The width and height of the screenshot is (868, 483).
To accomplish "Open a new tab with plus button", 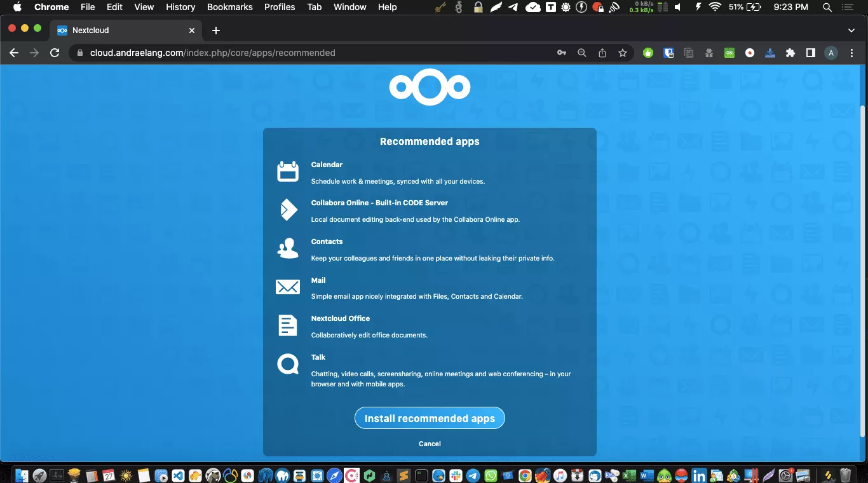I will [216, 30].
